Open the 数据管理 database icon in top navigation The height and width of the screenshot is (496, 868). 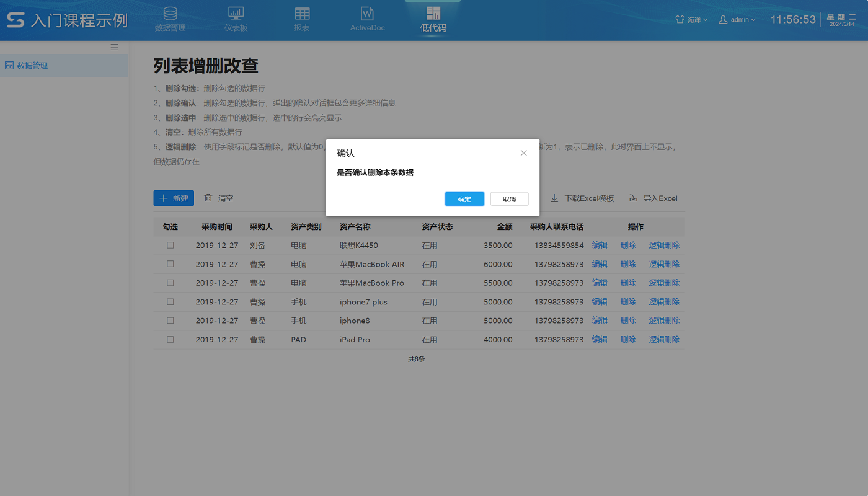point(170,14)
